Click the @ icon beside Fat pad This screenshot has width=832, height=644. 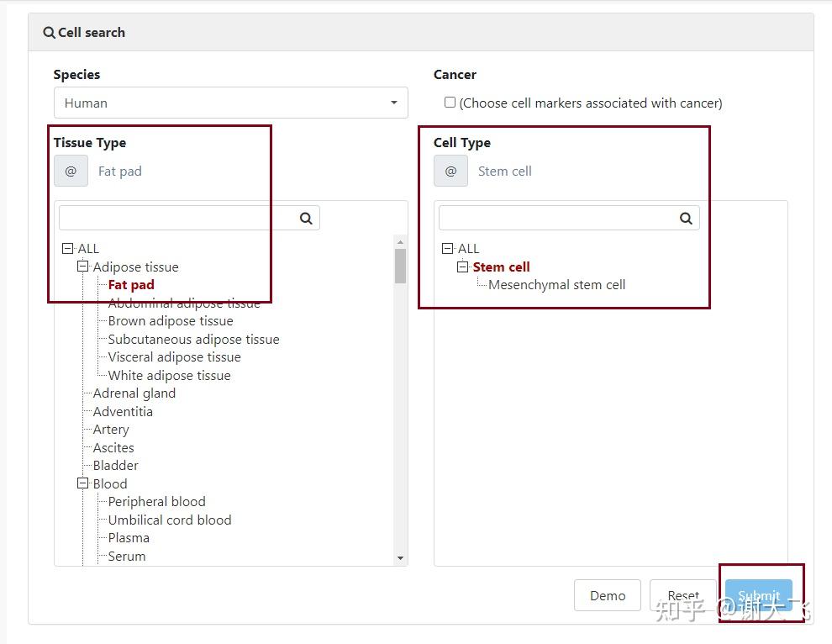[71, 171]
